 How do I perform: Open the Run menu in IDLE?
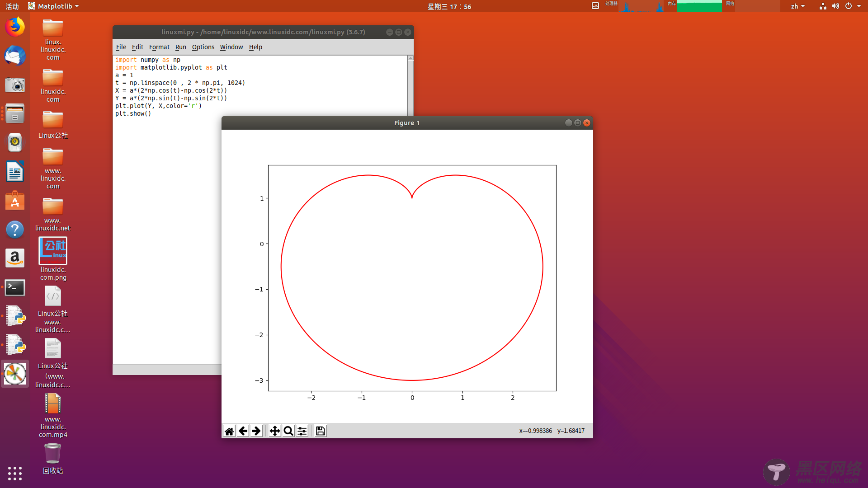pos(180,47)
